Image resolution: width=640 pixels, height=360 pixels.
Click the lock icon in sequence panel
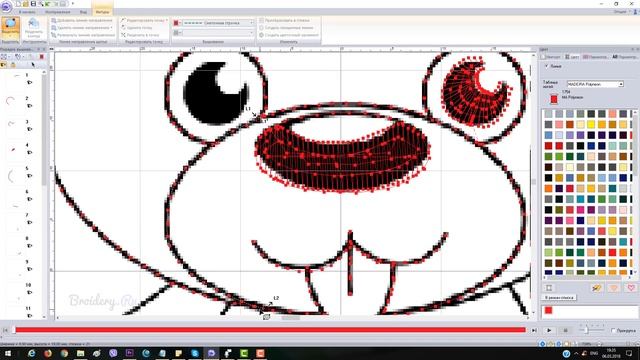click(13, 65)
